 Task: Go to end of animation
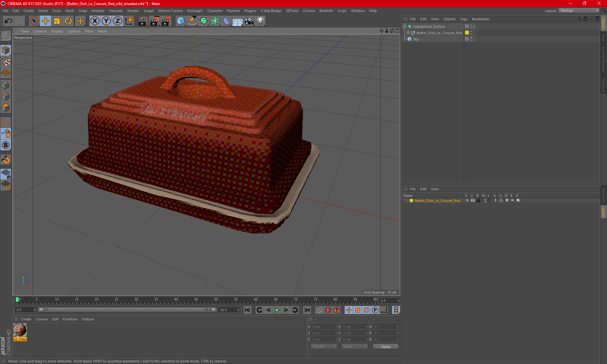pyautogui.click(x=307, y=310)
